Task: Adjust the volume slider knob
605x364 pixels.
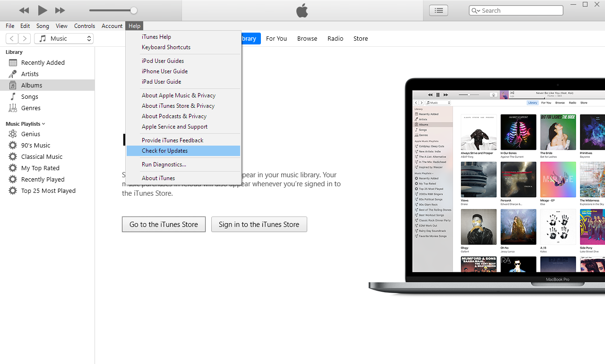Action: click(134, 10)
